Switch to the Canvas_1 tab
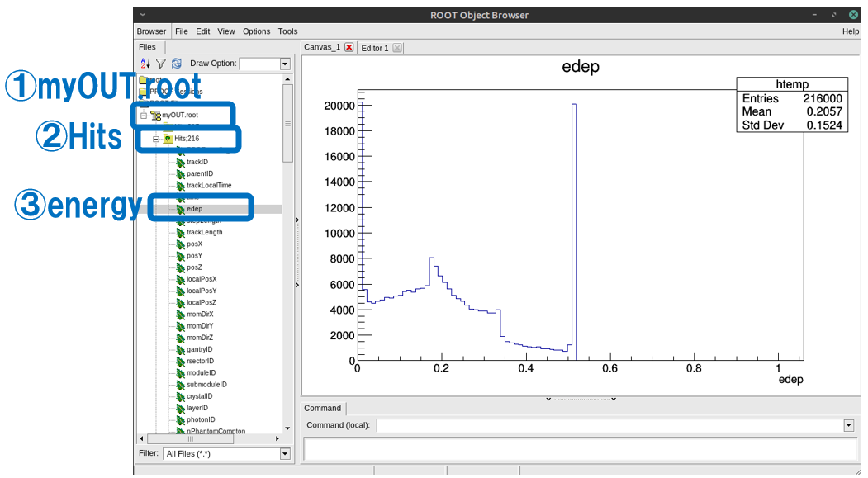Viewport: 868px width, 478px height. tap(322, 47)
